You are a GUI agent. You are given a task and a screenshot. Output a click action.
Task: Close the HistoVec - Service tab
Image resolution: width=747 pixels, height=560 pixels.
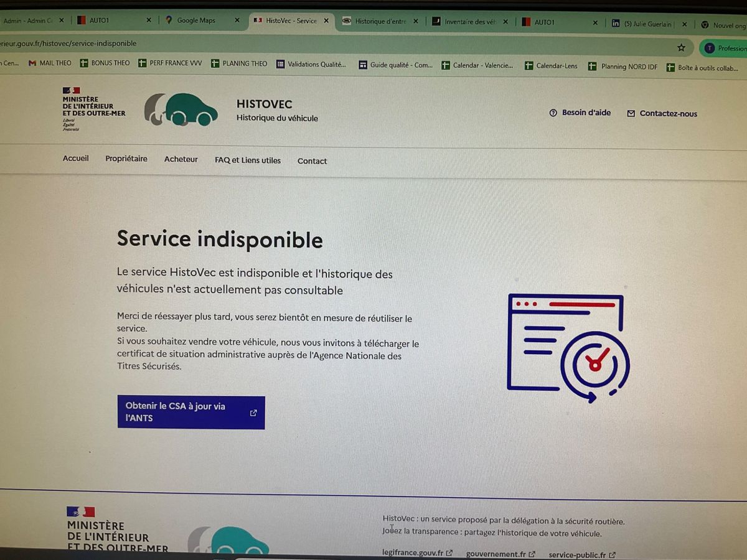(327, 21)
